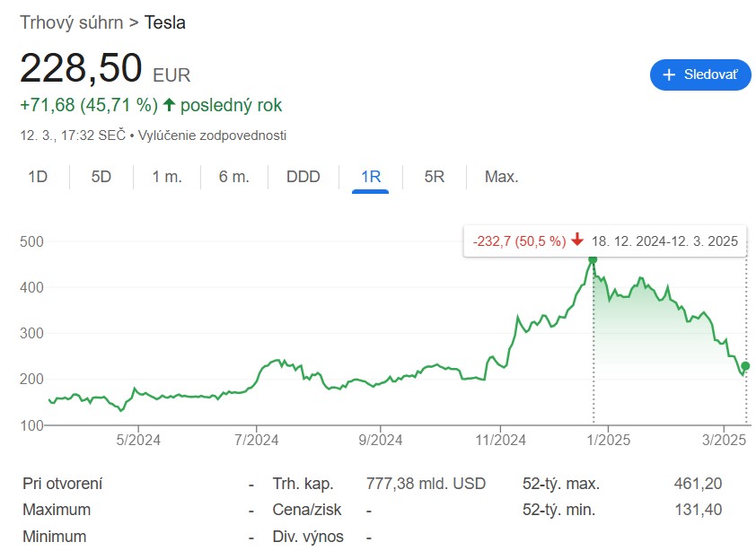Click the 52-tý. max. value 461,20
The width and height of the screenshot is (756, 551).
tap(698, 484)
